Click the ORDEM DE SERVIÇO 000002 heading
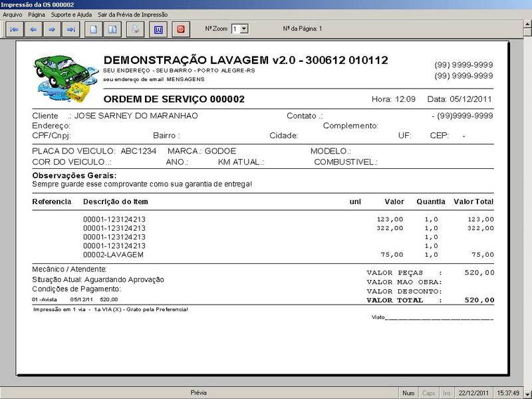The image size is (532, 399). tap(174, 99)
